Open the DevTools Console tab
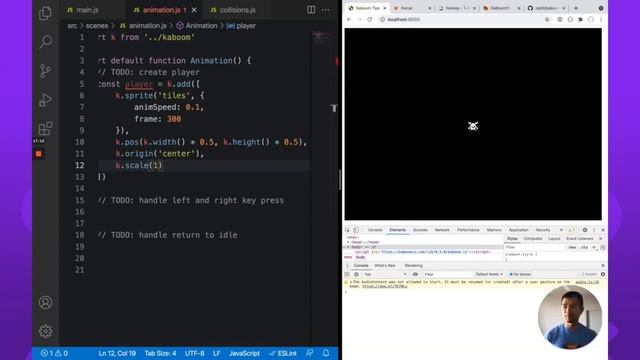Viewport: 640px width, 360px height. pyautogui.click(x=375, y=230)
